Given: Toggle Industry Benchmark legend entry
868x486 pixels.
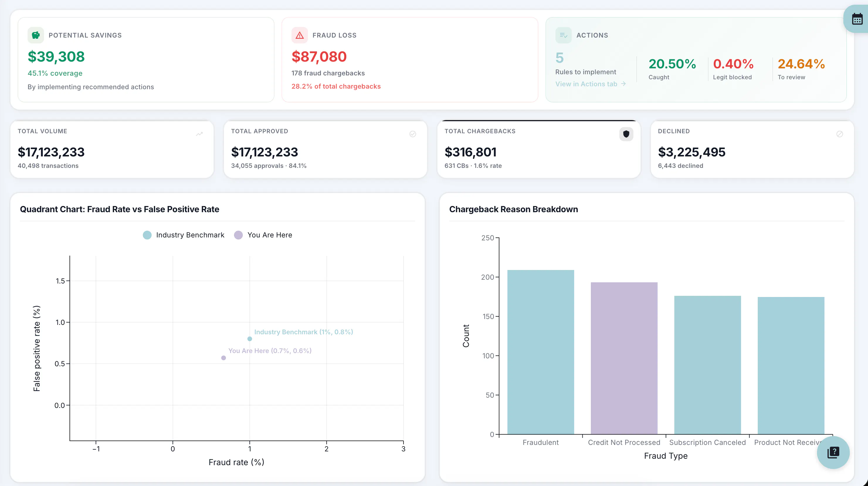Looking at the screenshot, I should coord(184,235).
